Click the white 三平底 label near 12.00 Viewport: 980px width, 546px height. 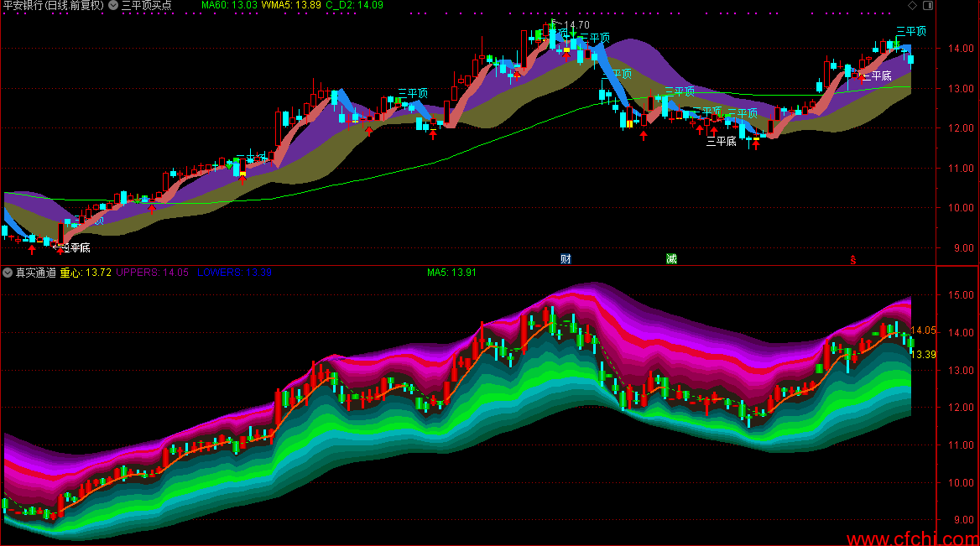(722, 142)
